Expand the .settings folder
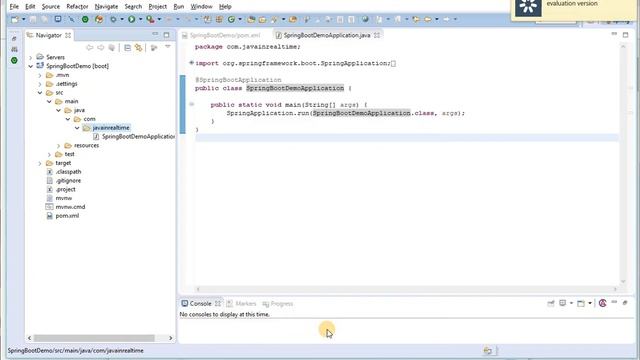 (40, 84)
